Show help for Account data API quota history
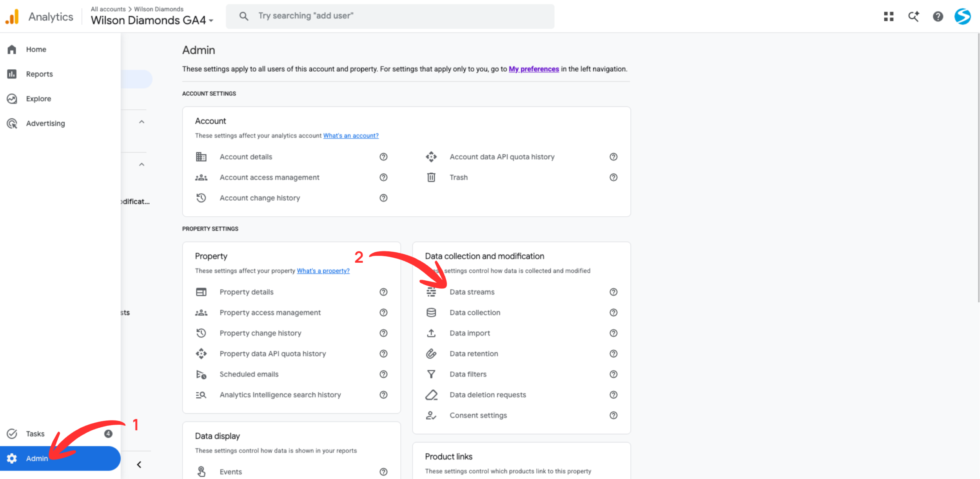The image size is (980, 479). [613, 157]
